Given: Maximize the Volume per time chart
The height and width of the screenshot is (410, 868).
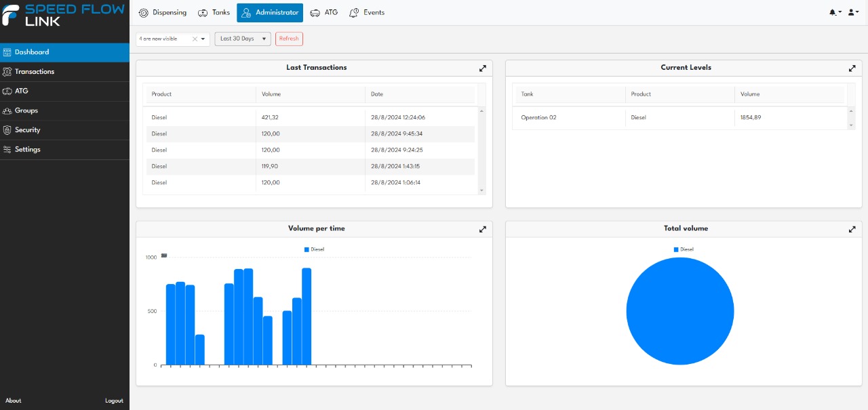Looking at the screenshot, I should (482, 230).
